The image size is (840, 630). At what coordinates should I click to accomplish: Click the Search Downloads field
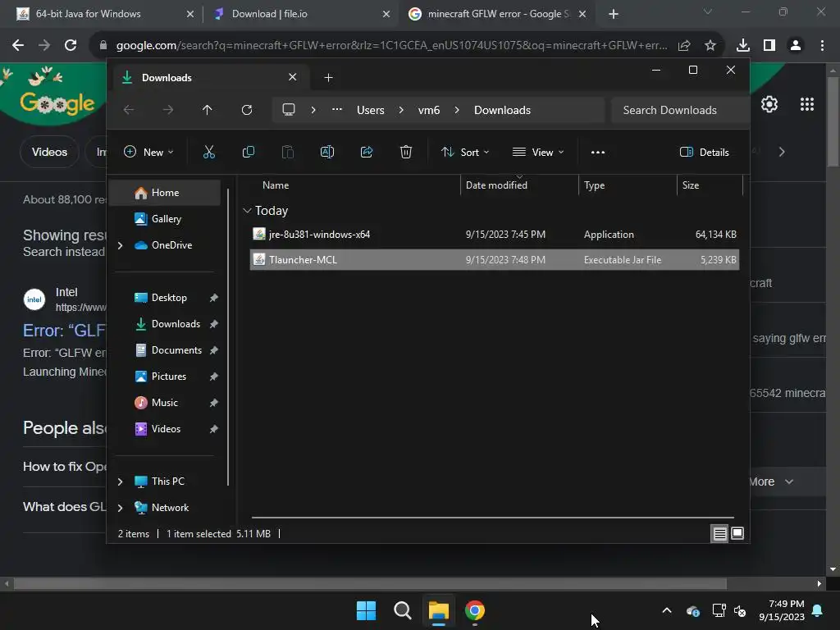679,110
